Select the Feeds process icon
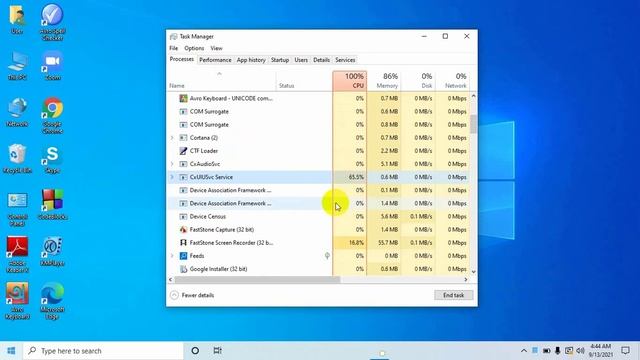The width and height of the screenshot is (640, 360). pos(183,256)
